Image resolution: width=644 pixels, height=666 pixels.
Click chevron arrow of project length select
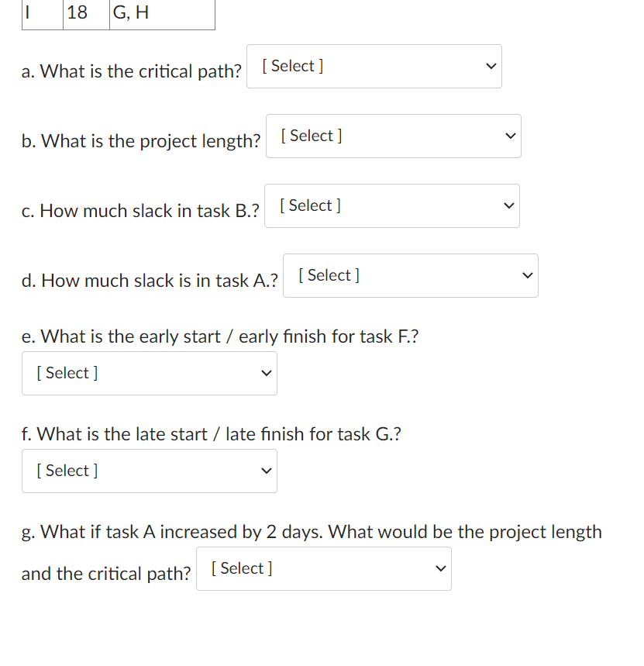pyautogui.click(x=508, y=136)
